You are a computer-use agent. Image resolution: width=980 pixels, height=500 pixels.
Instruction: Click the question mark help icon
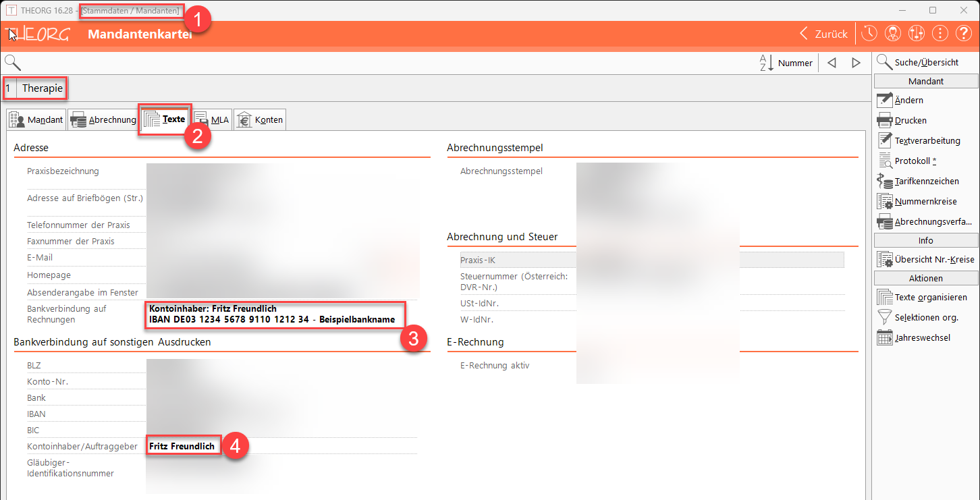[963, 34]
